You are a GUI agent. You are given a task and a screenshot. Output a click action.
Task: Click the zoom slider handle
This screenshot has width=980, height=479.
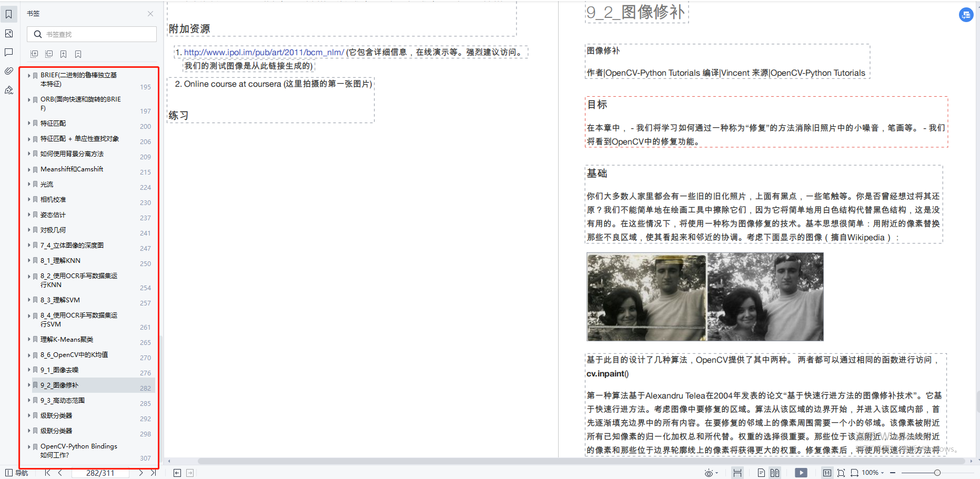[x=937, y=473]
